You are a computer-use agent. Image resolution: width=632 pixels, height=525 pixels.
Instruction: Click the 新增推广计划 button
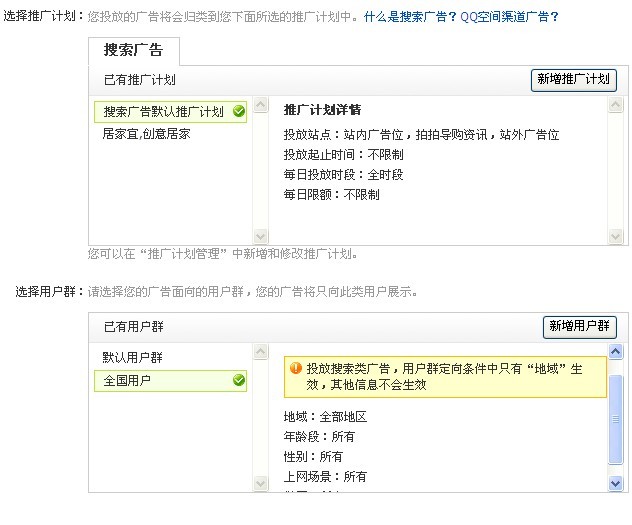573,79
